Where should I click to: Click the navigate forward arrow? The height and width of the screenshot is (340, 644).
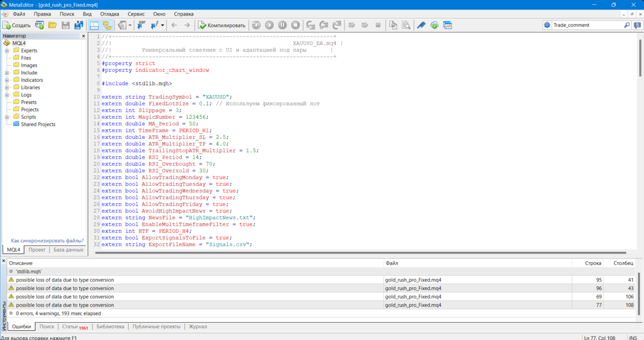pyautogui.click(x=187, y=25)
